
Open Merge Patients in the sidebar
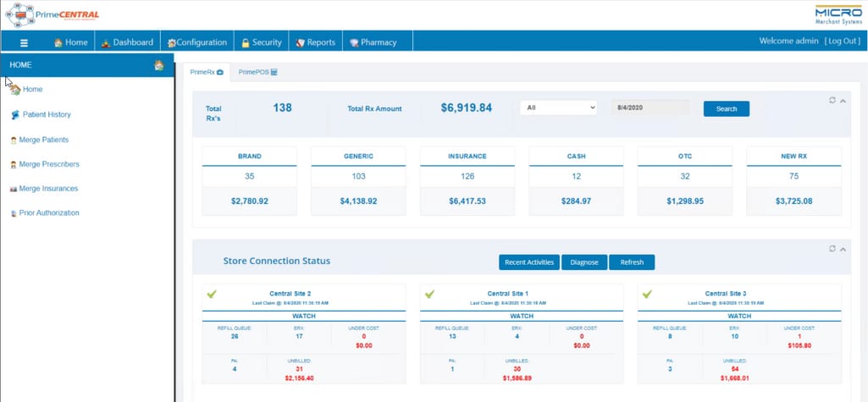coord(44,140)
